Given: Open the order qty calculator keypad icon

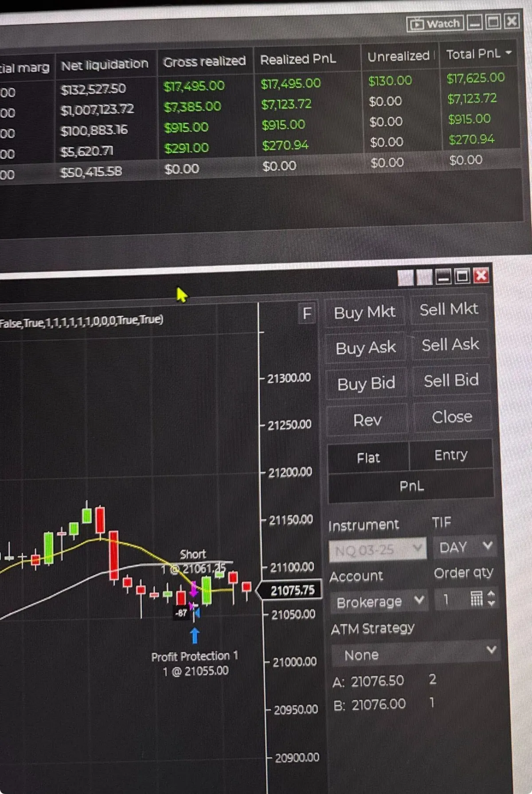Looking at the screenshot, I should 477,599.
